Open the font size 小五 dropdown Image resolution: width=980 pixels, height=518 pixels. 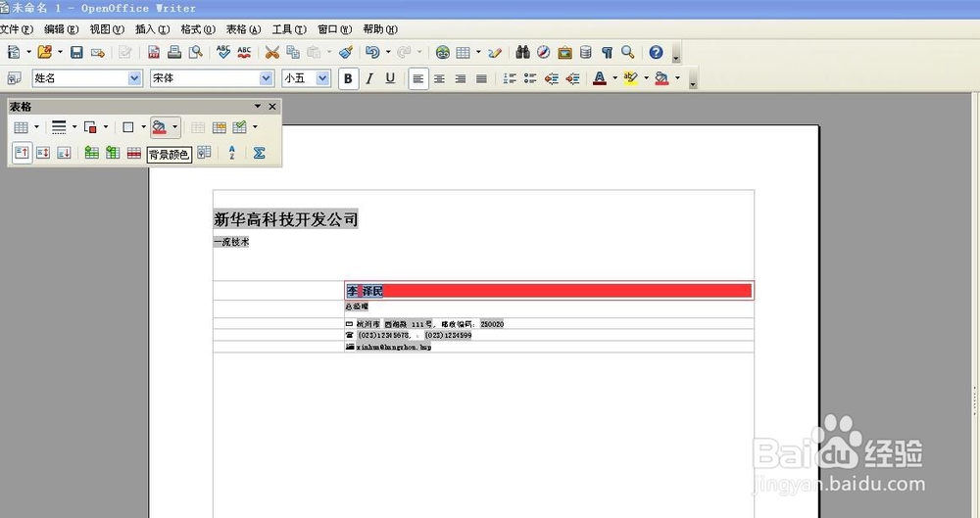click(322, 78)
